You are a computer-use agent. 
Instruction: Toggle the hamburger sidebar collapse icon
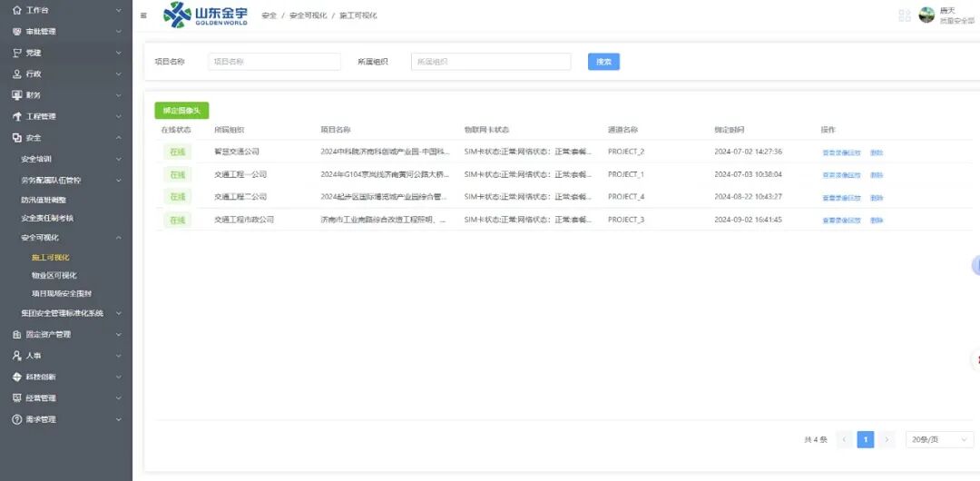(143, 15)
